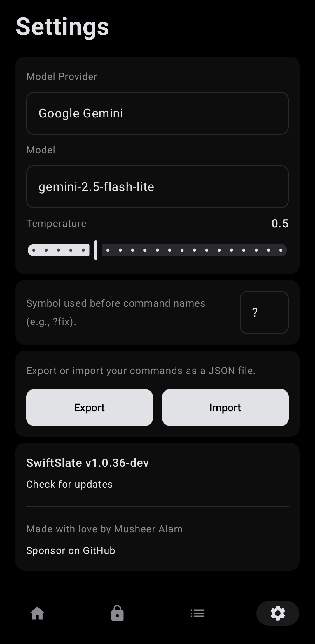
Task: Click Check for updates
Action: [x=69, y=484]
